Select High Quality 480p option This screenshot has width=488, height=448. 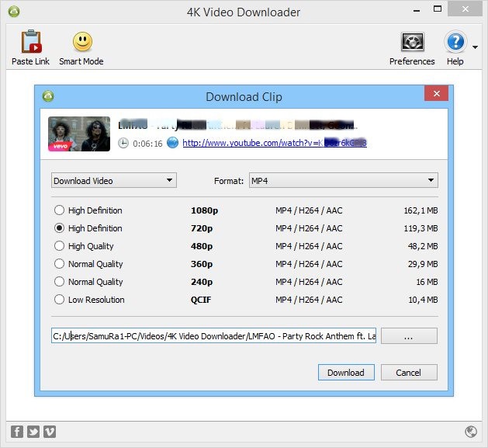(59, 246)
